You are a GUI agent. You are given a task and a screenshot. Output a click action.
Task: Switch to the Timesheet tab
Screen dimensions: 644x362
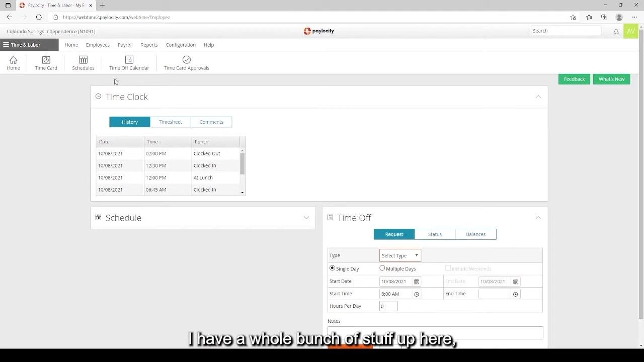click(x=171, y=122)
